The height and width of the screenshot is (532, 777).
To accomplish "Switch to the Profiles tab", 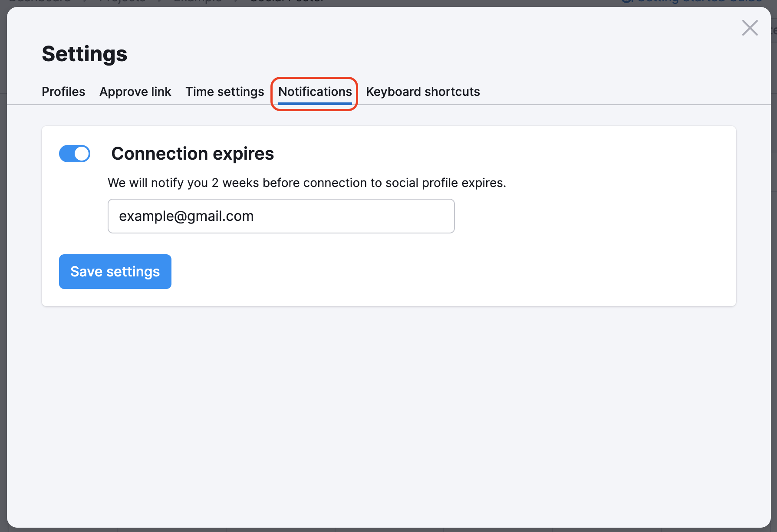I will (63, 92).
